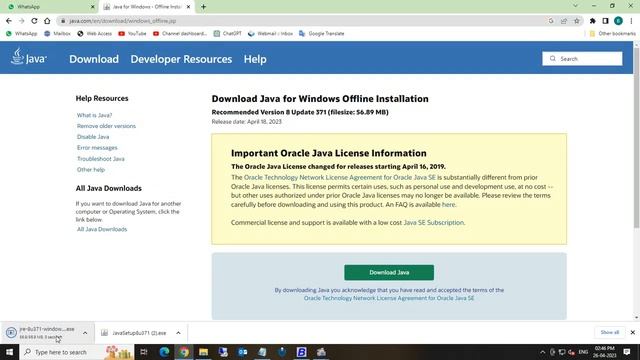
Task: Show all downloads
Action: (610, 332)
